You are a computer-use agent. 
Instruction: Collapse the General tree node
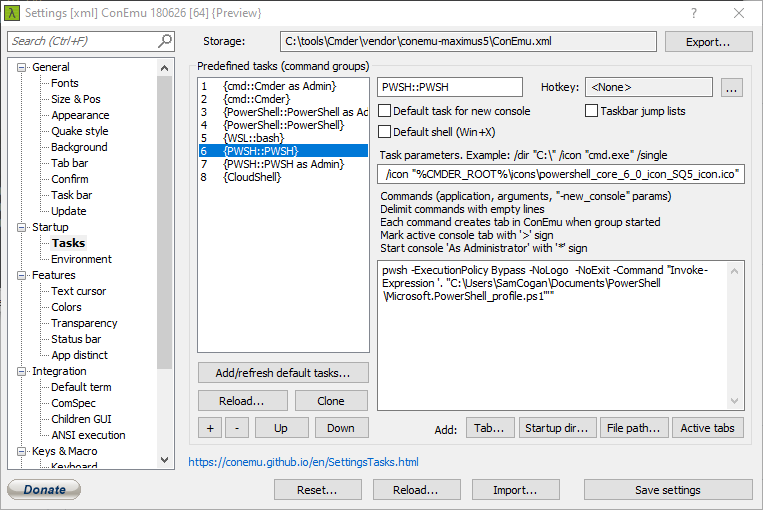pos(21,67)
